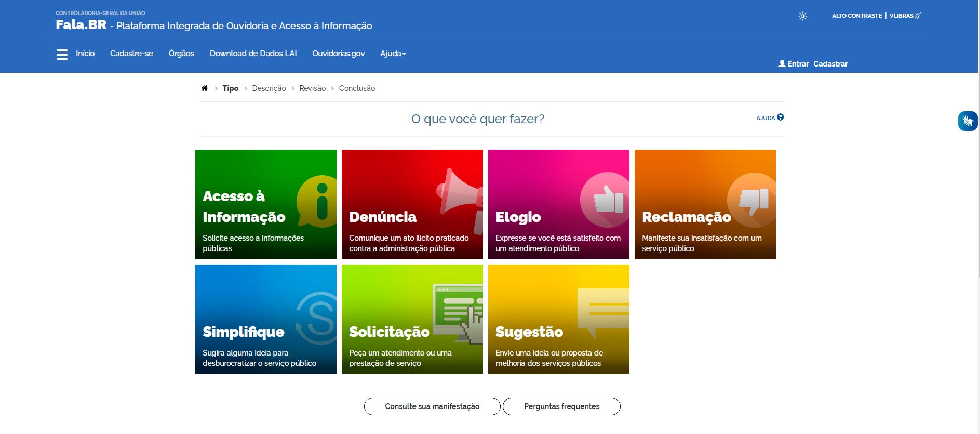Click the Fala.BR site title
Image resolution: width=980 pixels, height=434 pixels.
point(81,25)
